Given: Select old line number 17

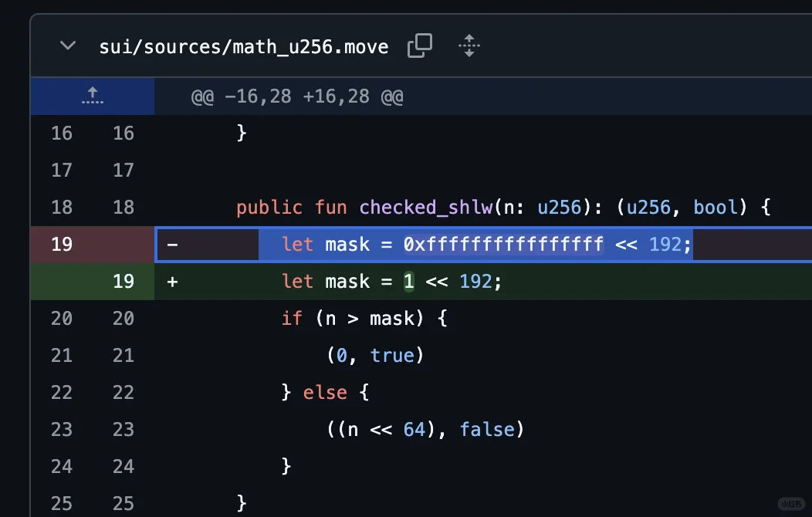Looking at the screenshot, I should point(62,171).
